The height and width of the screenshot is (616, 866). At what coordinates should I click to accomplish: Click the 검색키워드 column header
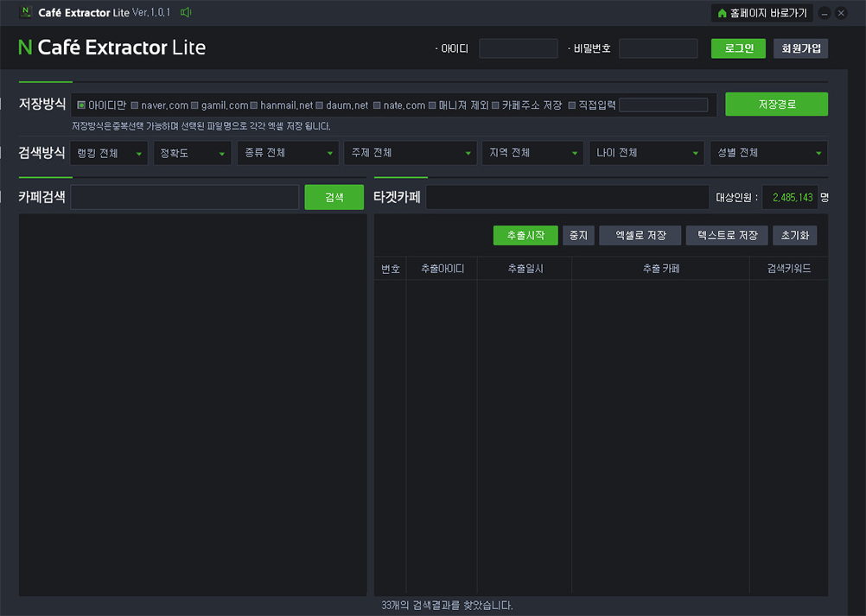pyautogui.click(x=789, y=269)
